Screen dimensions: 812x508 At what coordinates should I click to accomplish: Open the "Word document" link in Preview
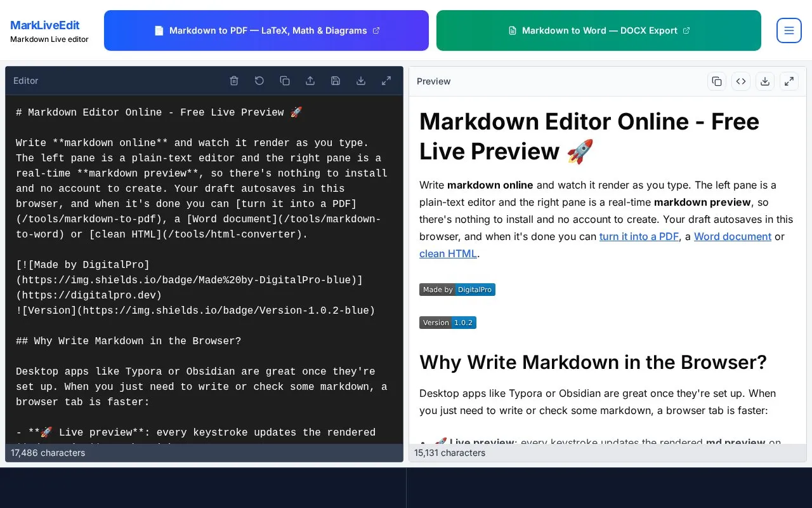733,236
